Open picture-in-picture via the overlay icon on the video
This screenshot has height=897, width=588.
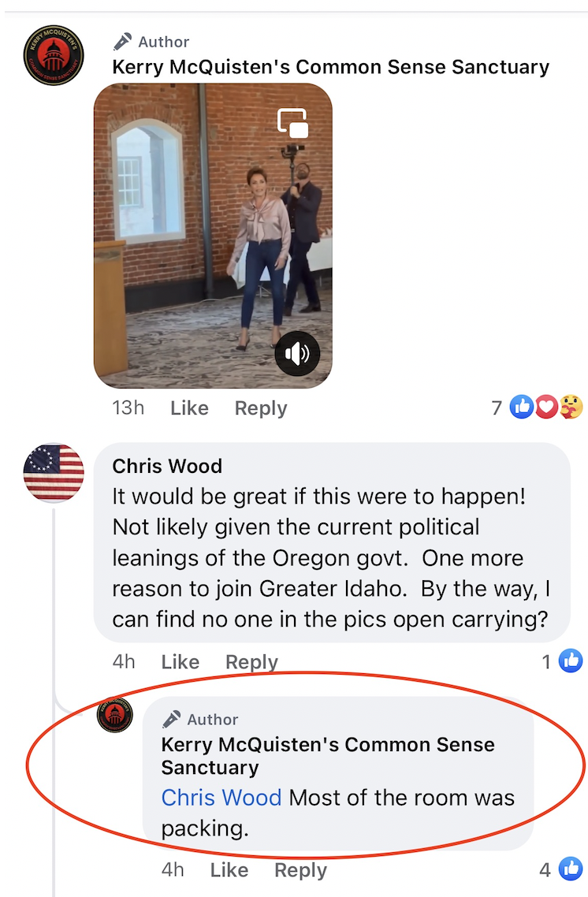(x=293, y=123)
